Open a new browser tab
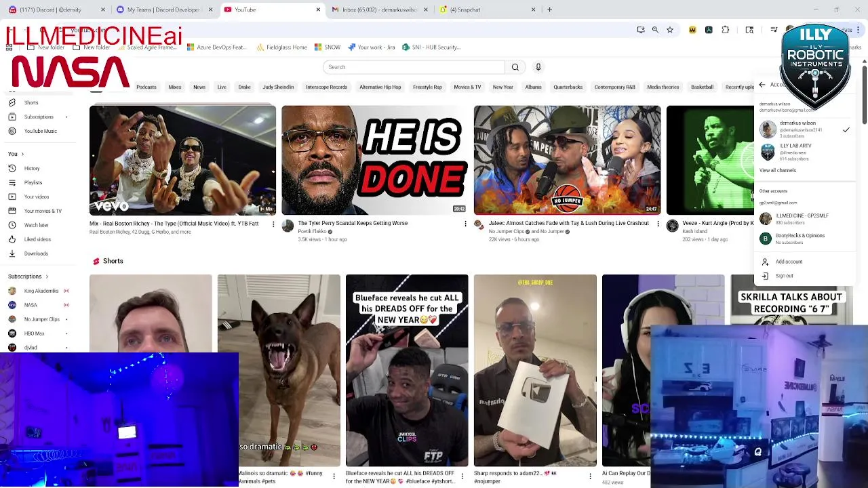 (549, 9)
